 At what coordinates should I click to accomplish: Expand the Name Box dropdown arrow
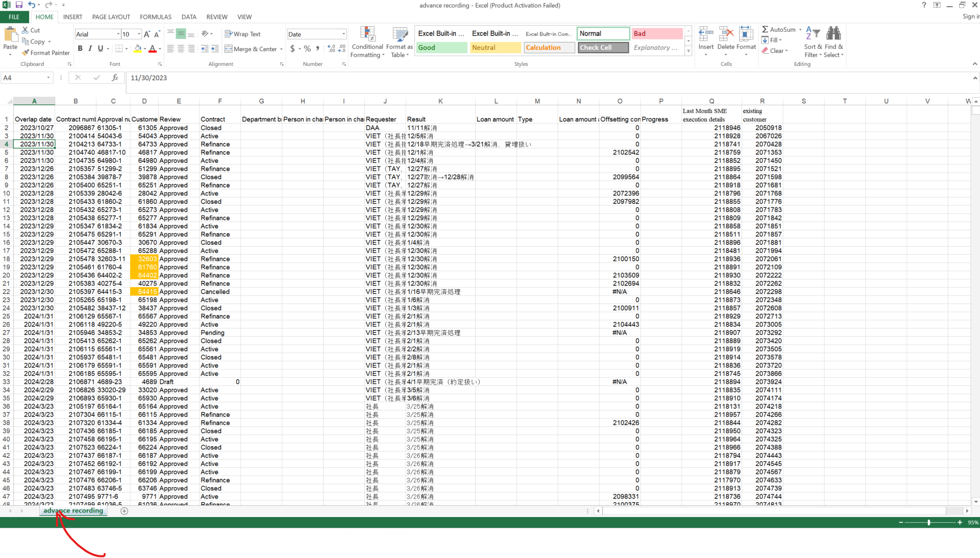click(49, 78)
